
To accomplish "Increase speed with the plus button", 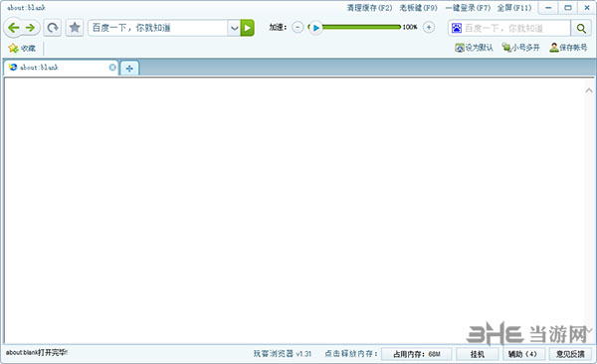I will click(429, 28).
